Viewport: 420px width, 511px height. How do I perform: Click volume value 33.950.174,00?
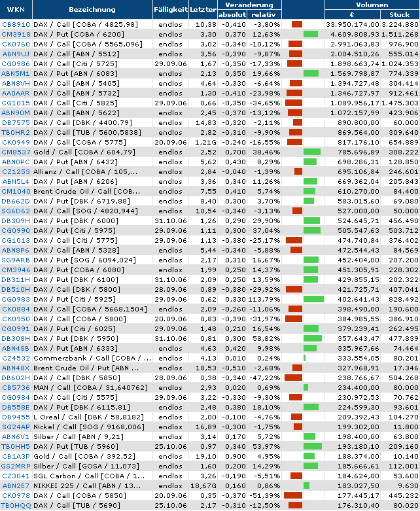point(353,24)
